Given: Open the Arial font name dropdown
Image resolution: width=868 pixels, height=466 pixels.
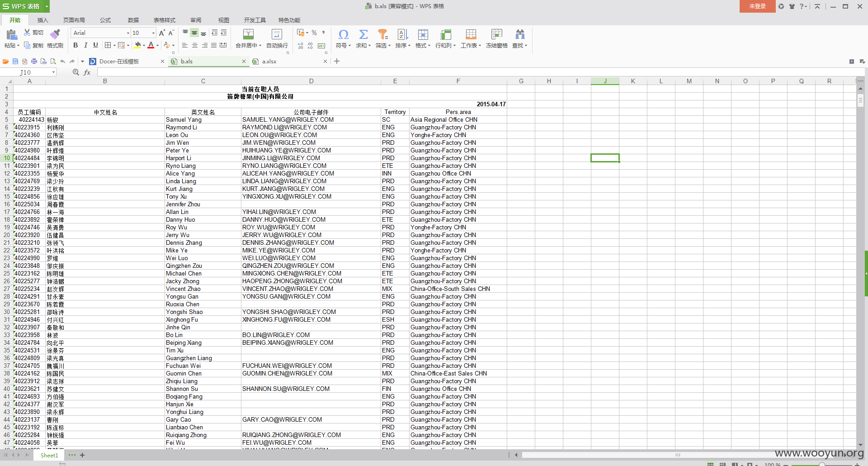Looking at the screenshot, I should click(128, 33).
